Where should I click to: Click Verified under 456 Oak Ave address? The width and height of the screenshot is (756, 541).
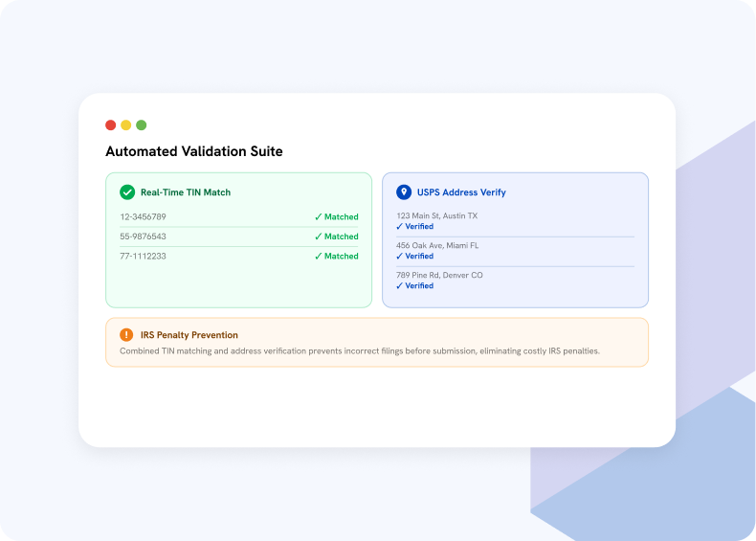coord(414,257)
